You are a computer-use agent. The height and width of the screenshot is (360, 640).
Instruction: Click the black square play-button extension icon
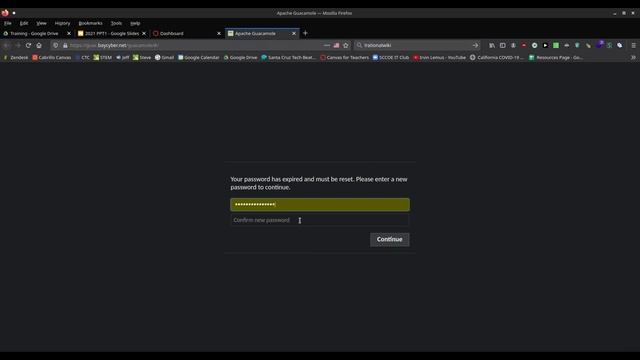tap(545, 45)
